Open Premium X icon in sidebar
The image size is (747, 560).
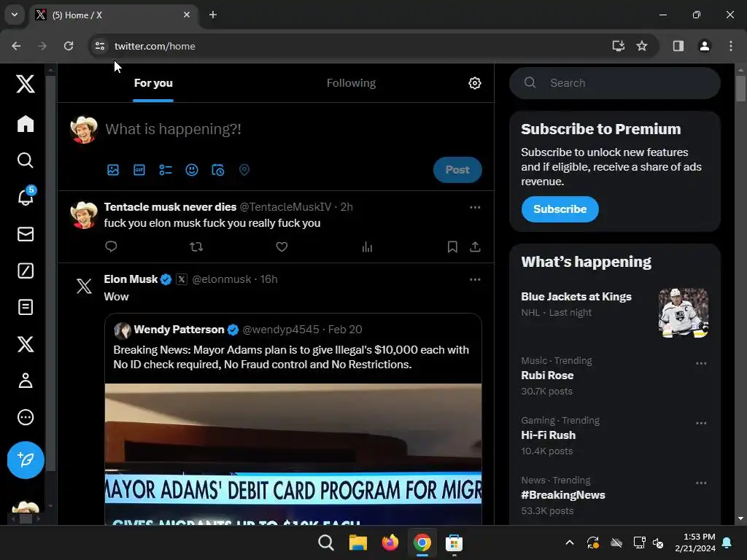[x=26, y=344]
